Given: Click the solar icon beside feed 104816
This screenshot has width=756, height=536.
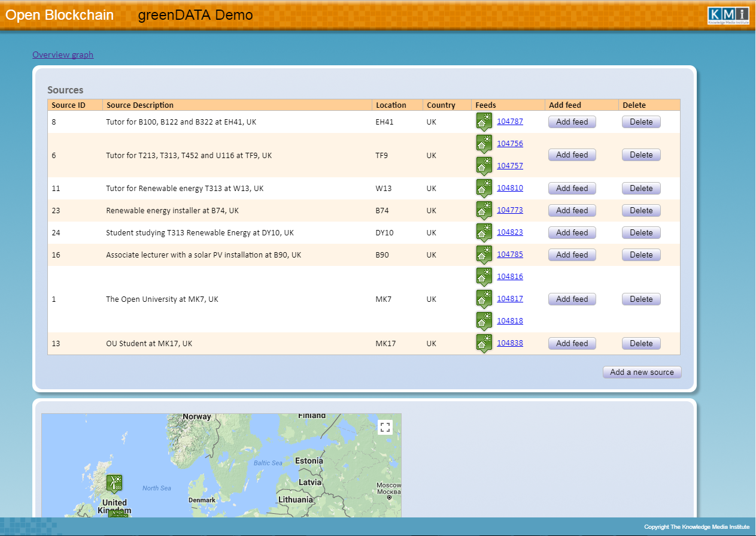Looking at the screenshot, I should click(x=484, y=277).
